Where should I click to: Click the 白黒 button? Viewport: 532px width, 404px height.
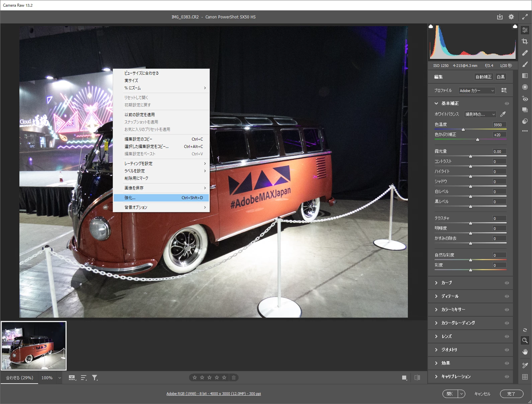pos(501,77)
